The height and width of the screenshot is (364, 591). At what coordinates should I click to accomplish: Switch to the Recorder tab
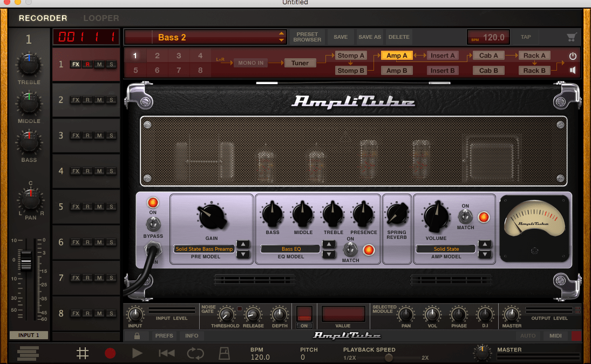click(43, 18)
